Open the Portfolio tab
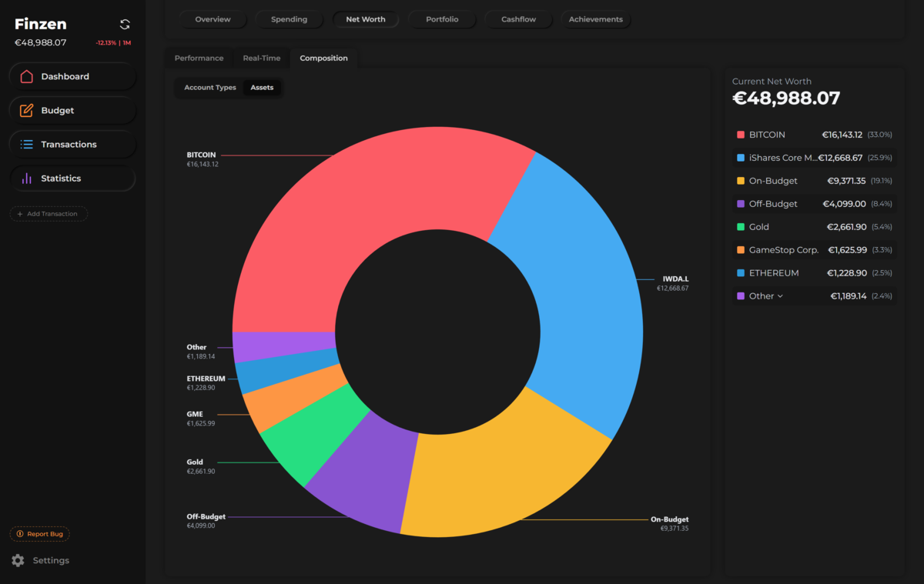The width and height of the screenshot is (924, 584). [x=442, y=19]
